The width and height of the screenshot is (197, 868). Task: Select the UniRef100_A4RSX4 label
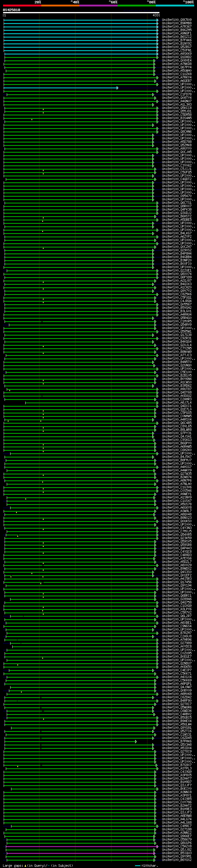tap(176, 419)
